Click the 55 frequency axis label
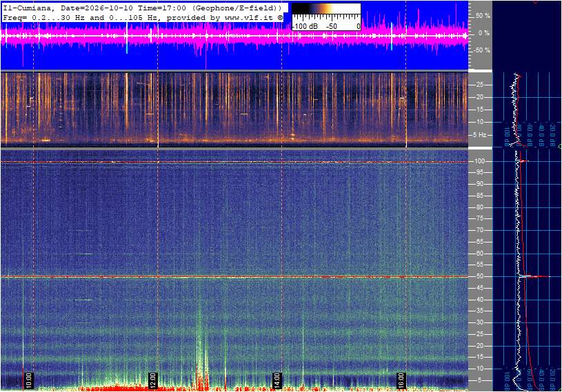The image size is (562, 392). click(x=479, y=265)
